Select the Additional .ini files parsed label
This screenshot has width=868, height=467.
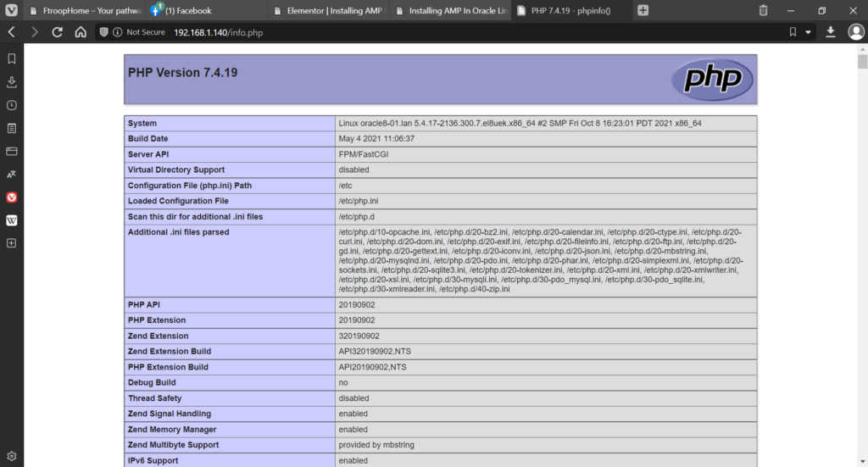[178, 232]
